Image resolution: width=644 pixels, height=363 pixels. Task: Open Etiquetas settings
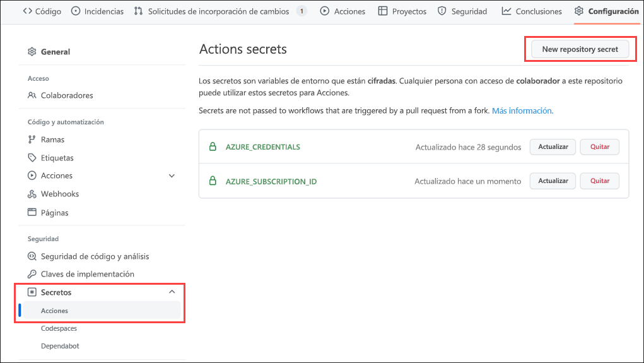(x=57, y=158)
